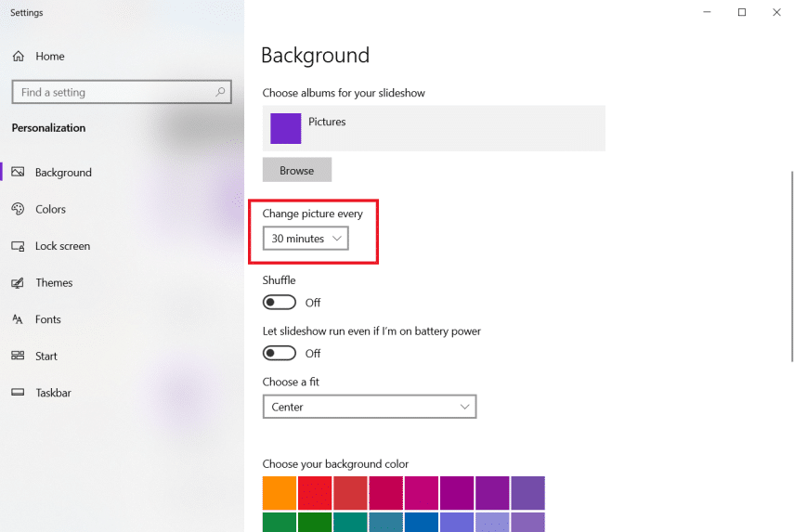Choose the bright red color swatch

click(315, 493)
